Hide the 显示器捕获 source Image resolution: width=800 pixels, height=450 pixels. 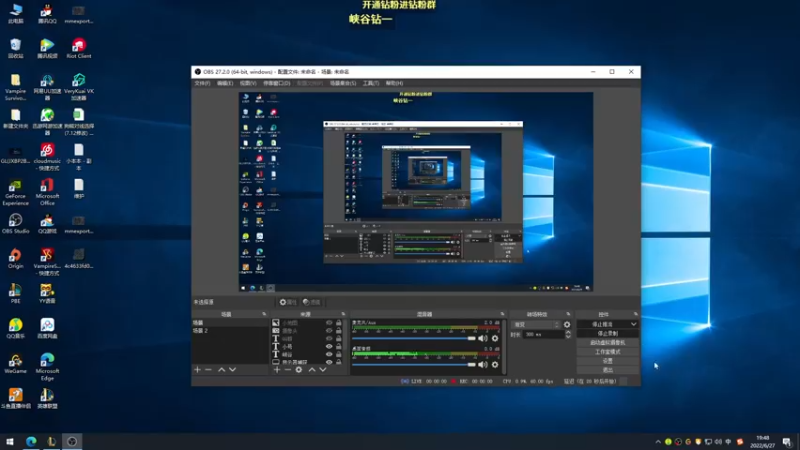click(x=329, y=362)
